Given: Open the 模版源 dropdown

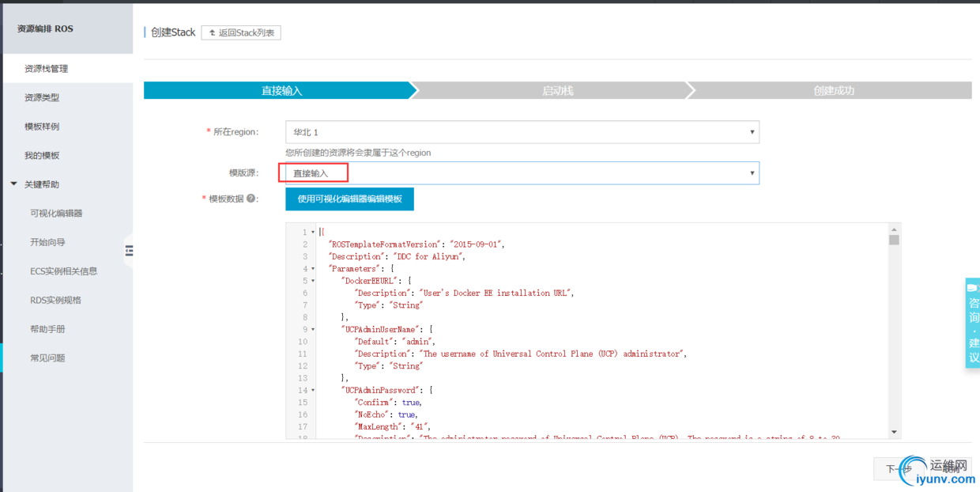Looking at the screenshot, I should click(522, 173).
